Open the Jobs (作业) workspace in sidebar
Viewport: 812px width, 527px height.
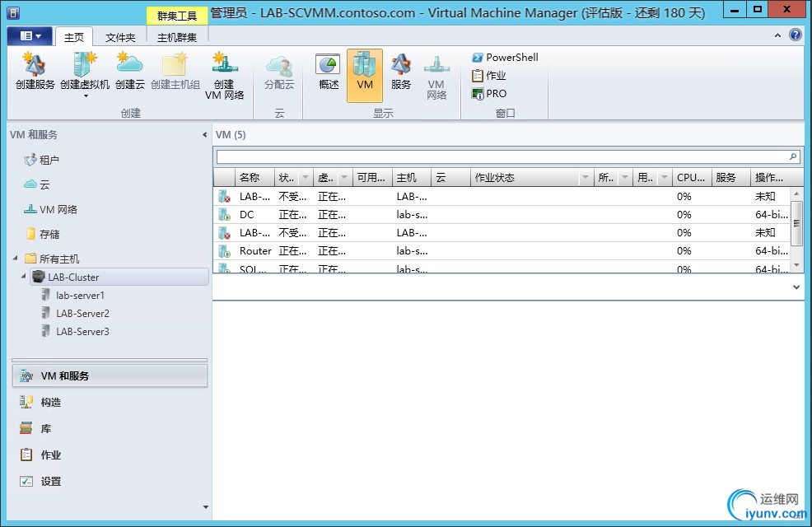40,455
